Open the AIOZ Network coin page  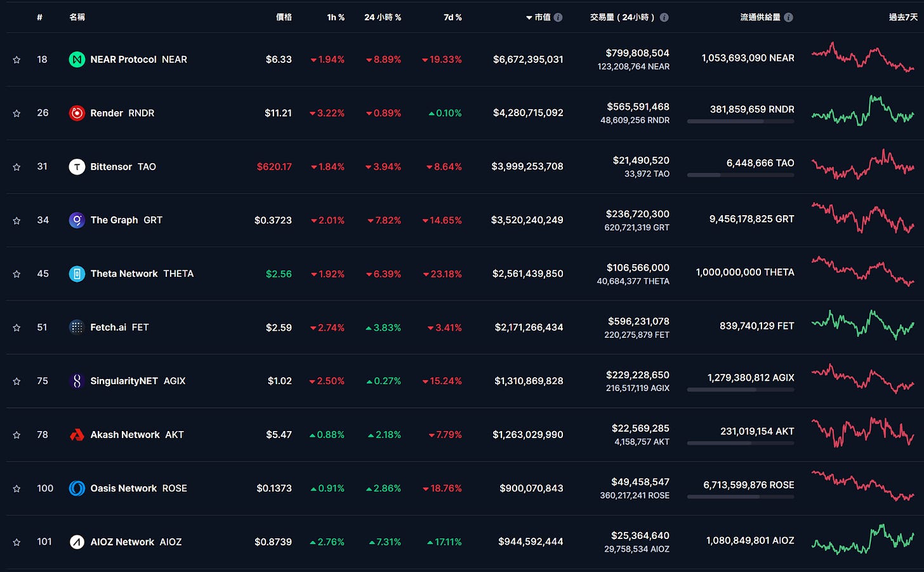pyautogui.click(x=136, y=542)
